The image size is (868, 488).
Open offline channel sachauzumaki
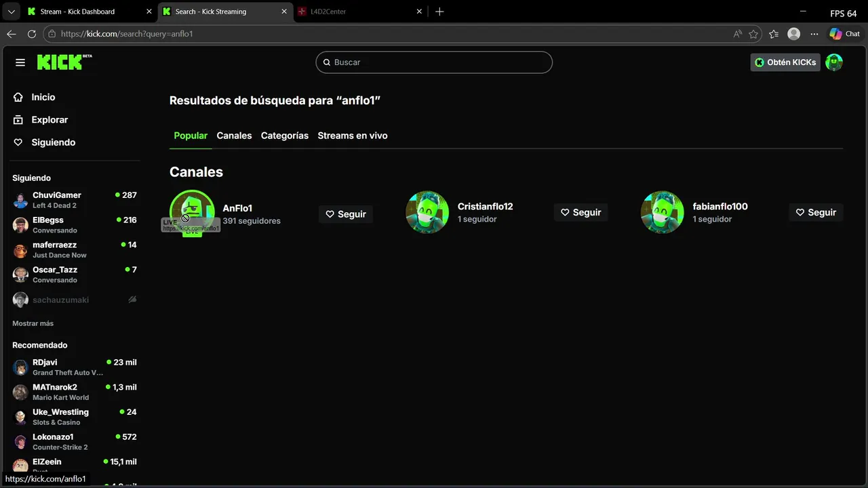tap(75, 300)
